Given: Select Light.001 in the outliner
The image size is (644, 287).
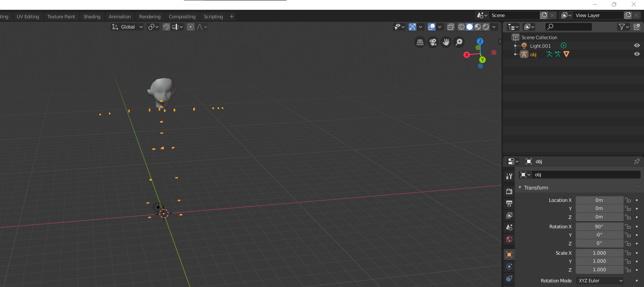Looking at the screenshot, I should (540, 46).
